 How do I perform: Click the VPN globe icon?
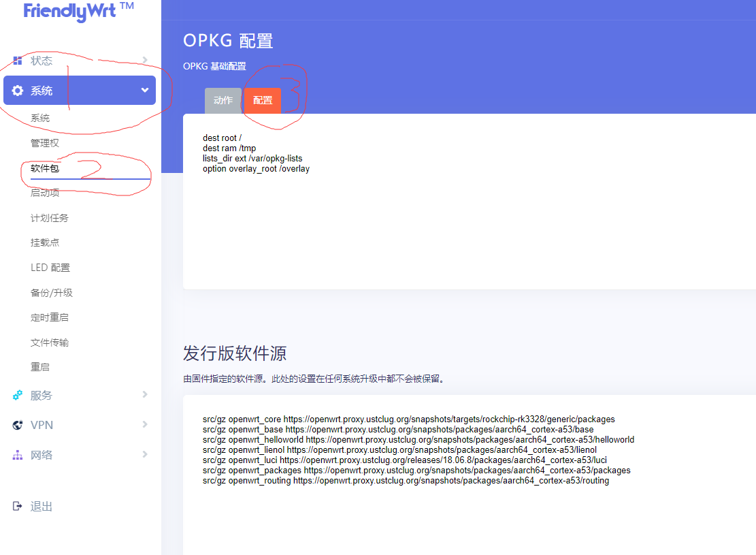pyautogui.click(x=17, y=424)
